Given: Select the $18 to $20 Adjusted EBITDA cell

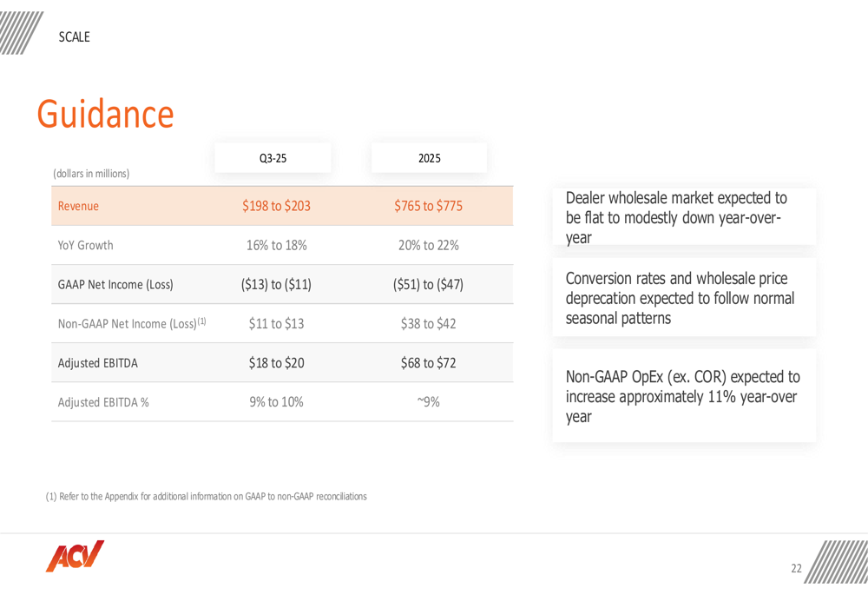Looking at the screenshot, I should point(276,363).
